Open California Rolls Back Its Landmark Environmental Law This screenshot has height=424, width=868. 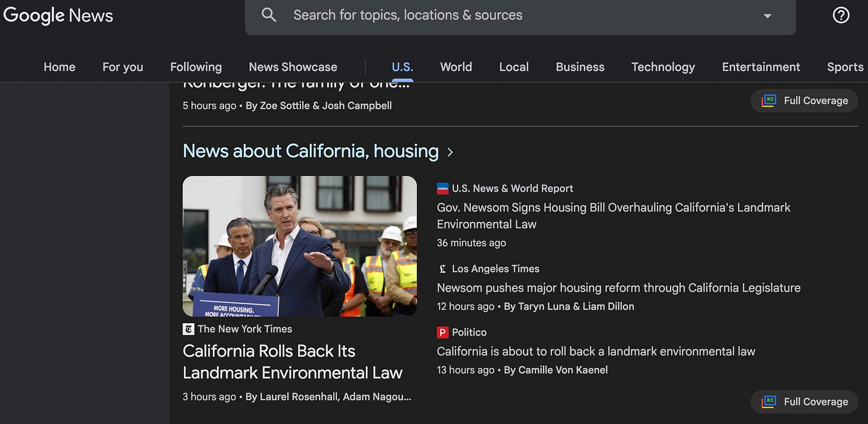(x=293, y=361)
